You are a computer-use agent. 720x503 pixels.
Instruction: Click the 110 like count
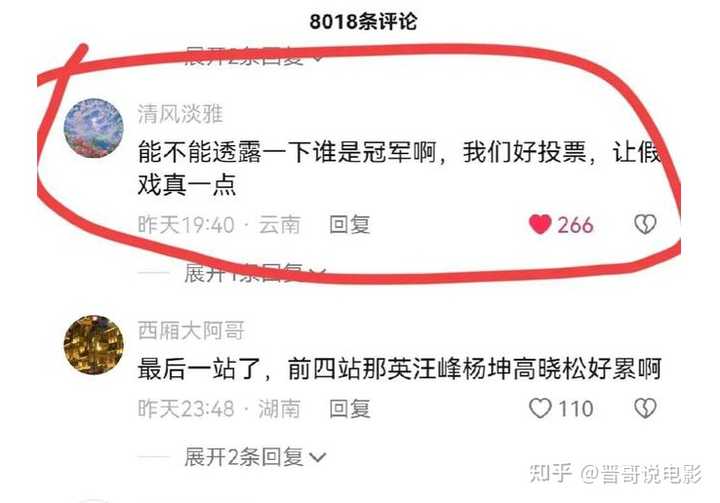point(576,408)
